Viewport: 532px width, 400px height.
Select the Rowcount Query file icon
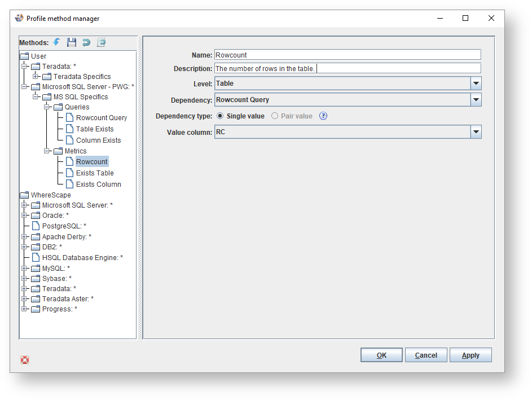tap(69, 118)
